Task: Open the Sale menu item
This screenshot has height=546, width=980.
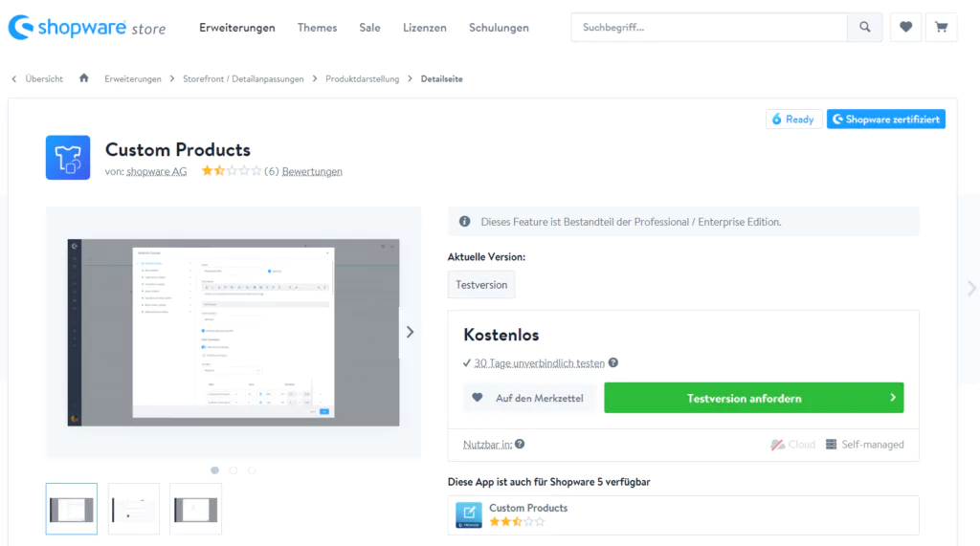Action: coord(369,28)
